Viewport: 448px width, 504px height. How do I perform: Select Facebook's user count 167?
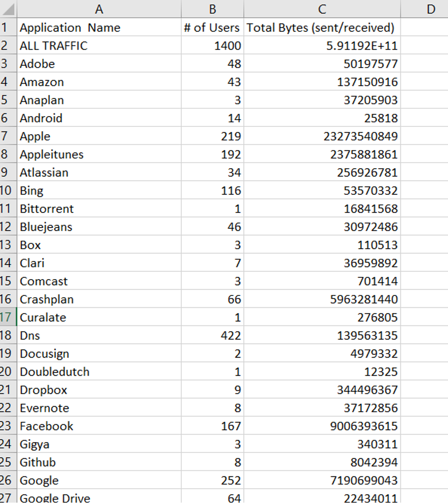pos(212,426)
